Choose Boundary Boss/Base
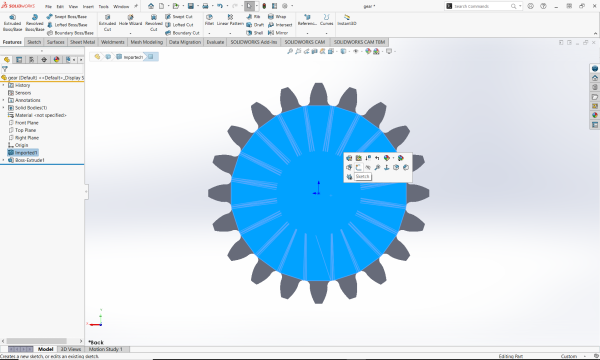Viewport: 600px width, 360px height. pos(70,33)
